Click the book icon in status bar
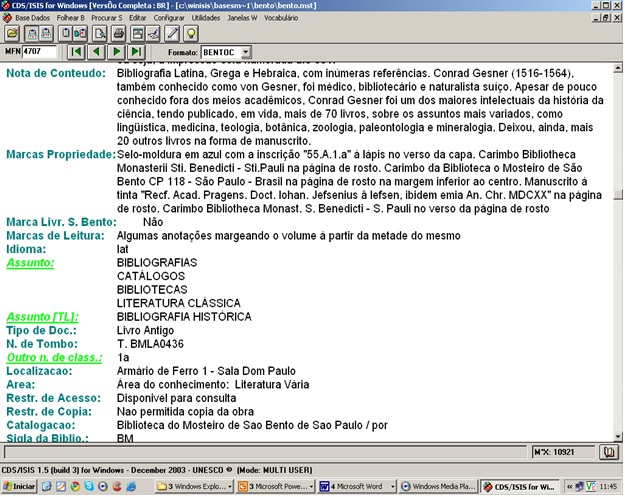This screenshot has height=497, width=625. click(x=609, y=452)
